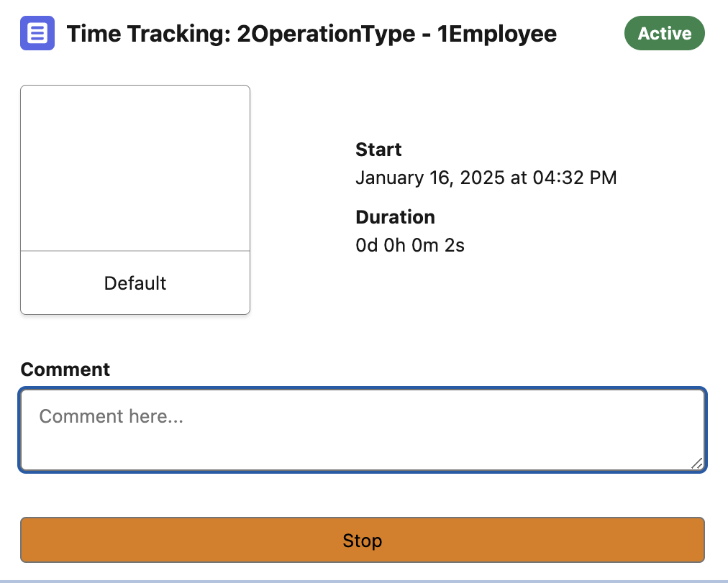The width and height of the screenshot is (728, 583).
Task: Click the "Default" label under the card
Action: click(x=135, y=283)
